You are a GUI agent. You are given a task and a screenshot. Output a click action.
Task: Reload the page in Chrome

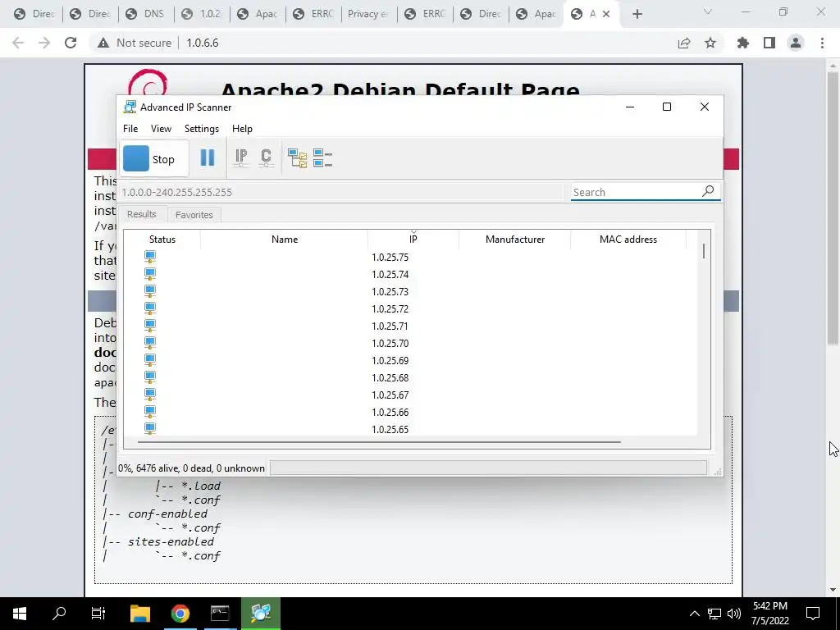[71, 43]
